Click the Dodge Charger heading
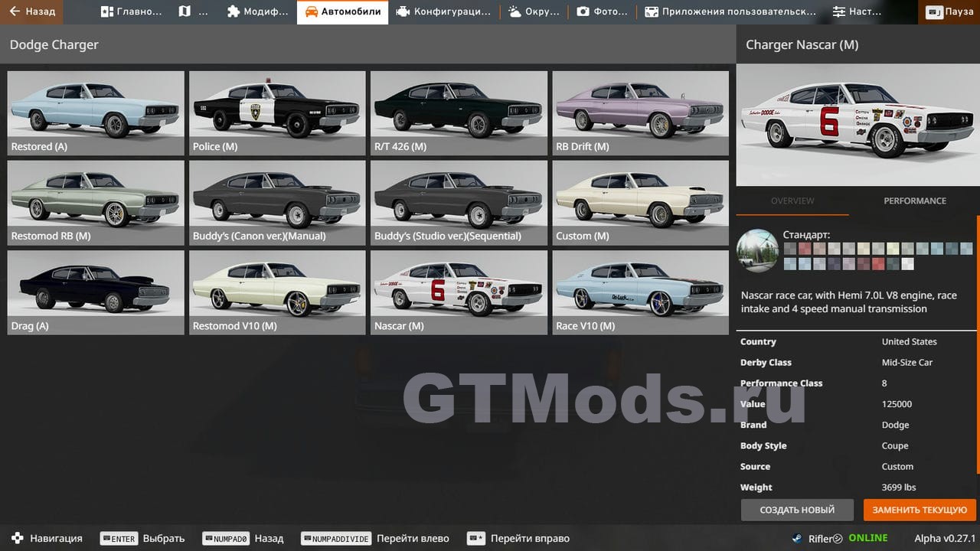 click(x=54, y=44)
